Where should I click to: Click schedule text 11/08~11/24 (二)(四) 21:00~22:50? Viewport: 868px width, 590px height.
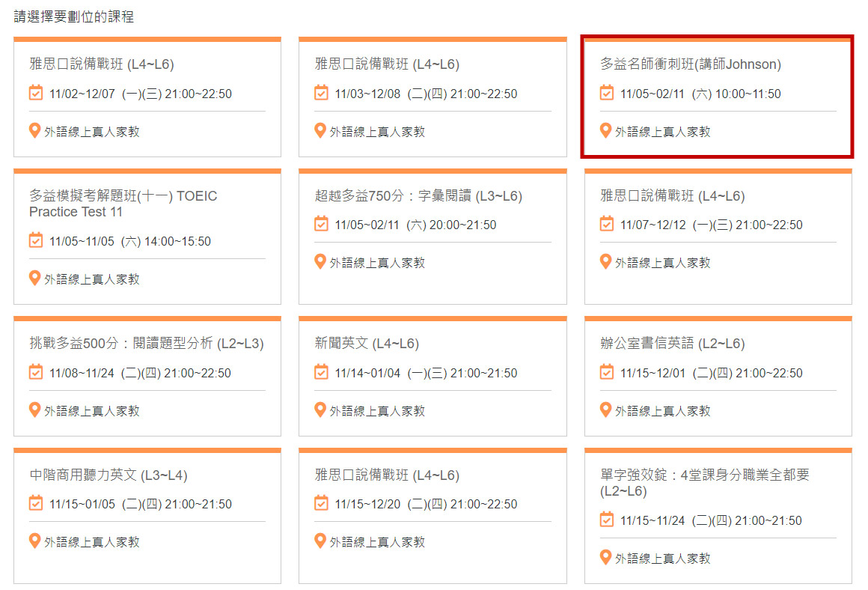coord(140,373)
